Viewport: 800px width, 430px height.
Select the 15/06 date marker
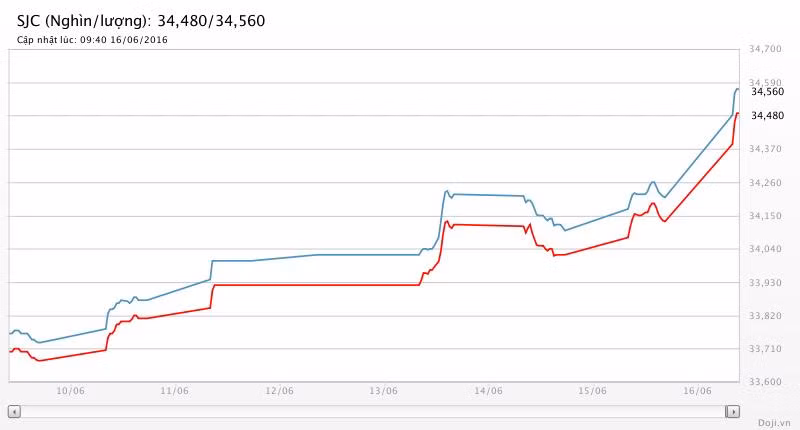[x=592, y=391]
